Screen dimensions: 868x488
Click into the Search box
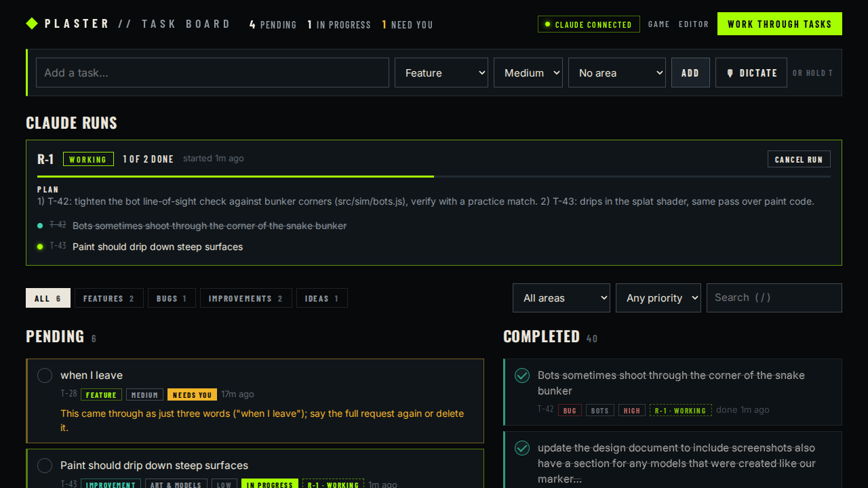click(774, 298)
